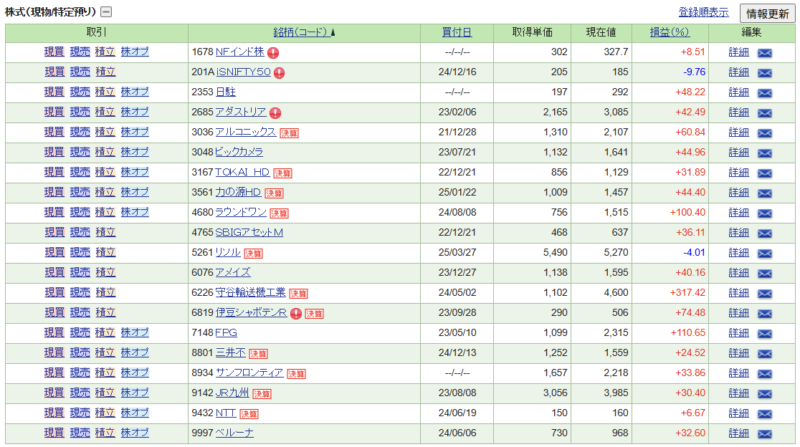
Task: Click mail icon in アダストリア row
Action: tap(764, 113)
